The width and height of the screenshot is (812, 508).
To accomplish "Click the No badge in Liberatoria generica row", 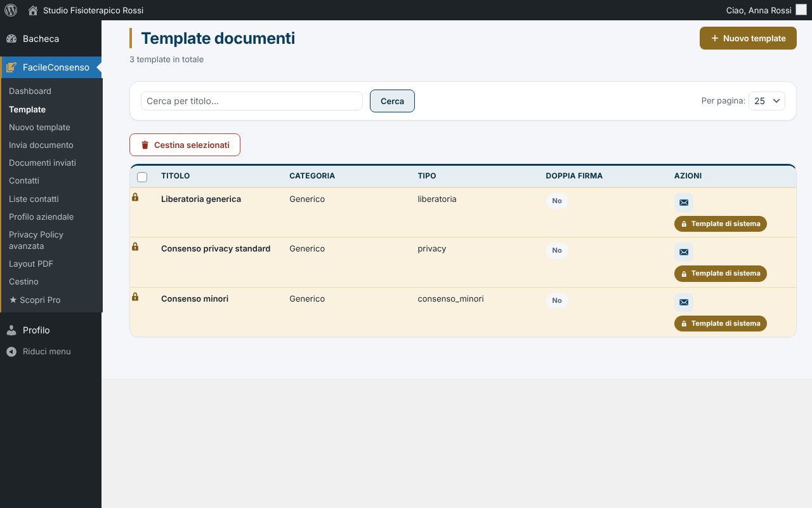I will pyautogui.click(x=557, y=201).
